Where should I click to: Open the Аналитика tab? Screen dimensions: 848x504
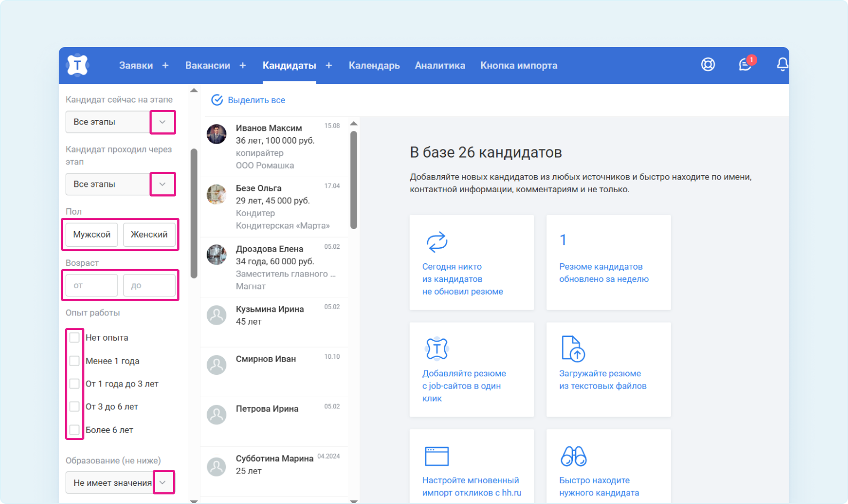[x=439, y=65]
